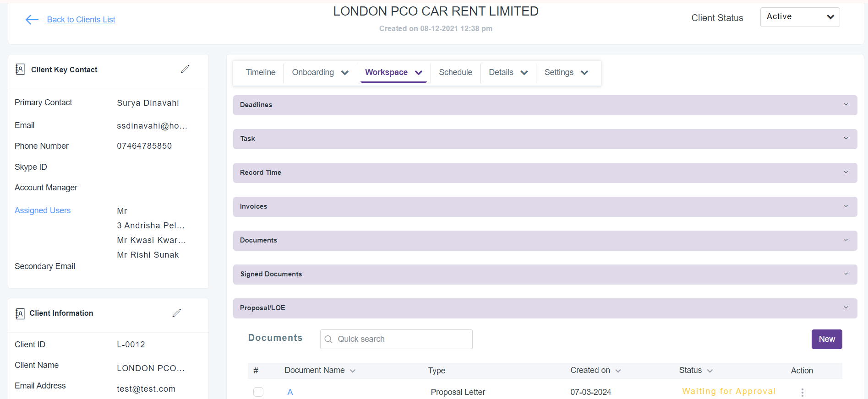Open the Client Status dropdown
Image resolution: width=868 pixels, height=399 pixels.
pyautogui.click(x=800, y=17)
